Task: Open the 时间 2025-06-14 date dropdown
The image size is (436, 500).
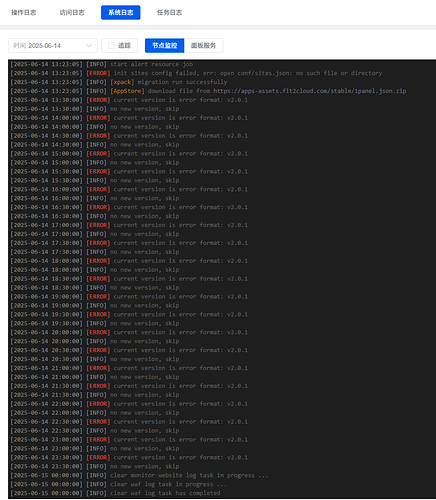Action: click(x=53, y=46)
